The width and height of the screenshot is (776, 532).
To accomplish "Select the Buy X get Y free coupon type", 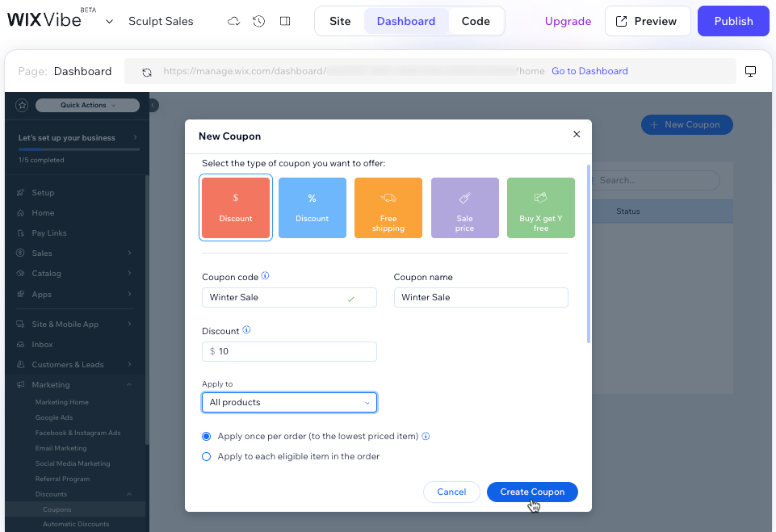I will [540, 207].
